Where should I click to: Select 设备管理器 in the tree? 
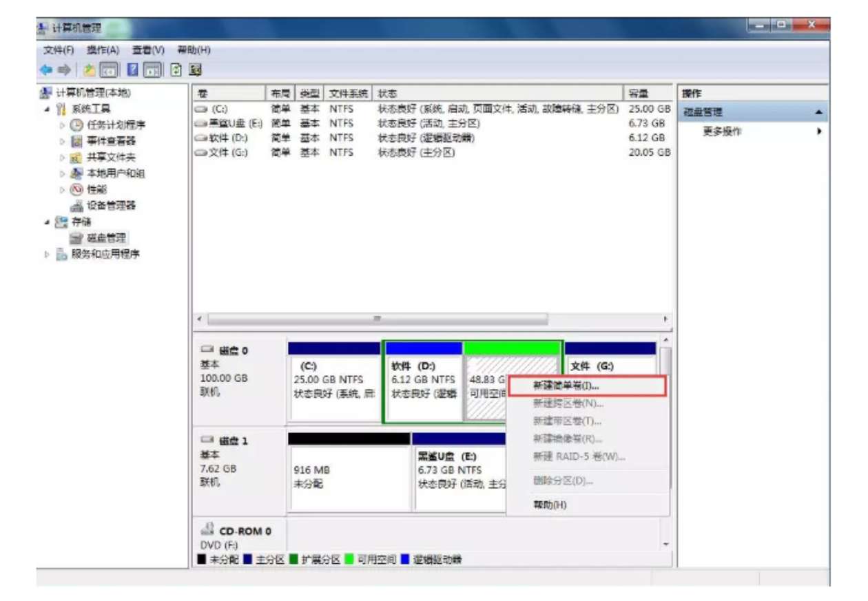(x=110, y=205)
